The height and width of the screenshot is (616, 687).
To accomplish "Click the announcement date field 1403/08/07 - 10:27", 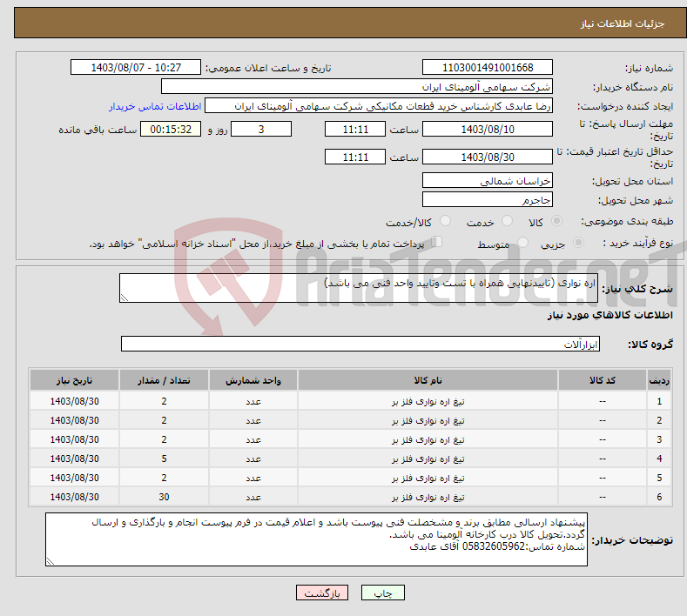I will tap(135, 67).
